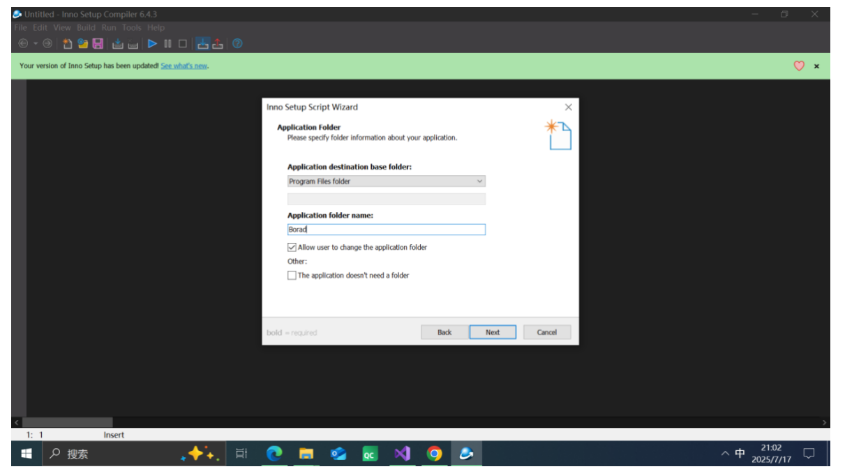This screenshot has width=868, height=476.
Task: Click the Insert mode status bar entry
Action: tap(114, 435)
